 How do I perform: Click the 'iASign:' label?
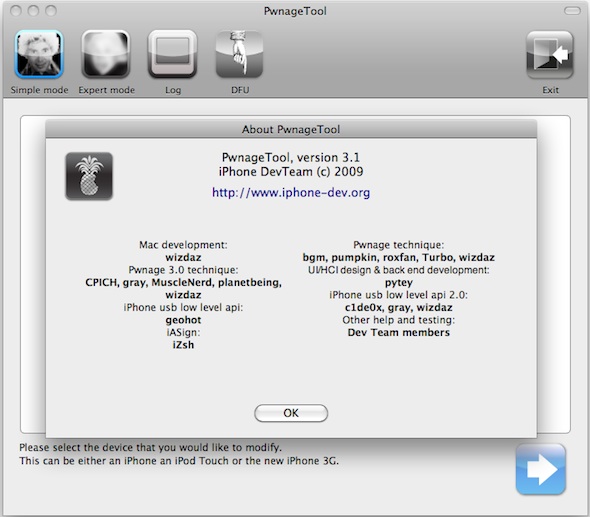tap(183, 333)
